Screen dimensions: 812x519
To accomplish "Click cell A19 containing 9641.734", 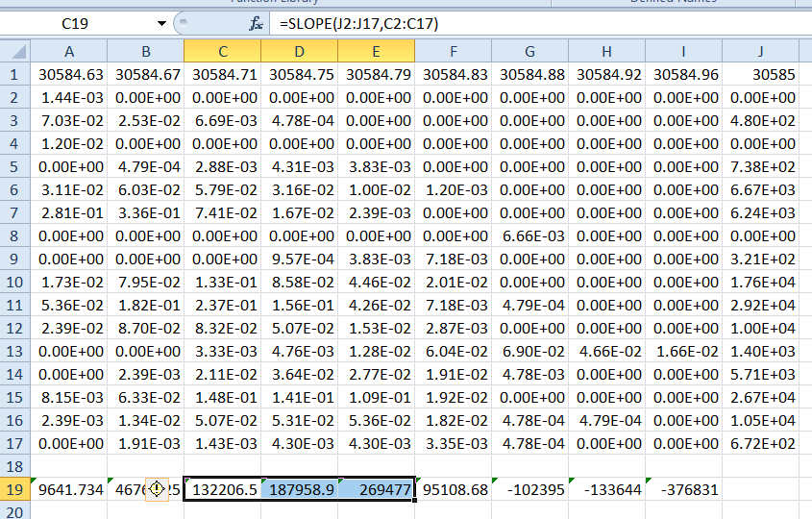I will pos(68,489).
